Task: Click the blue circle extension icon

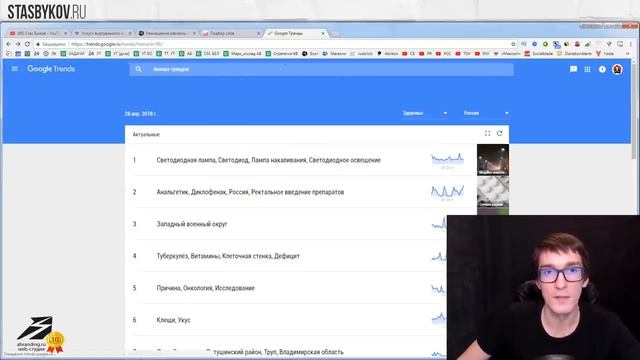Action: point(534,44)
